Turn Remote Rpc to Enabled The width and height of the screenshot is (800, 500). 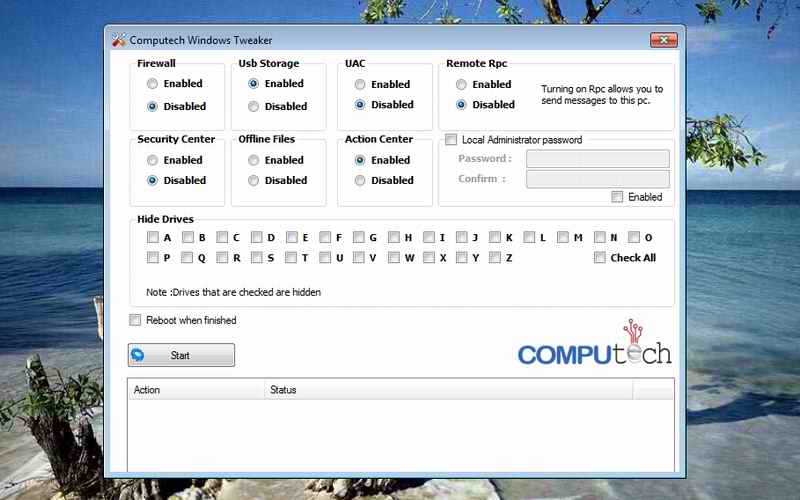point(461,84)
